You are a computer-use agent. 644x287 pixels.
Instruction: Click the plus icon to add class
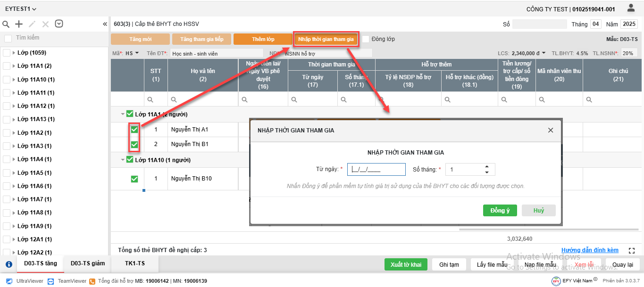tap(19, 24)
